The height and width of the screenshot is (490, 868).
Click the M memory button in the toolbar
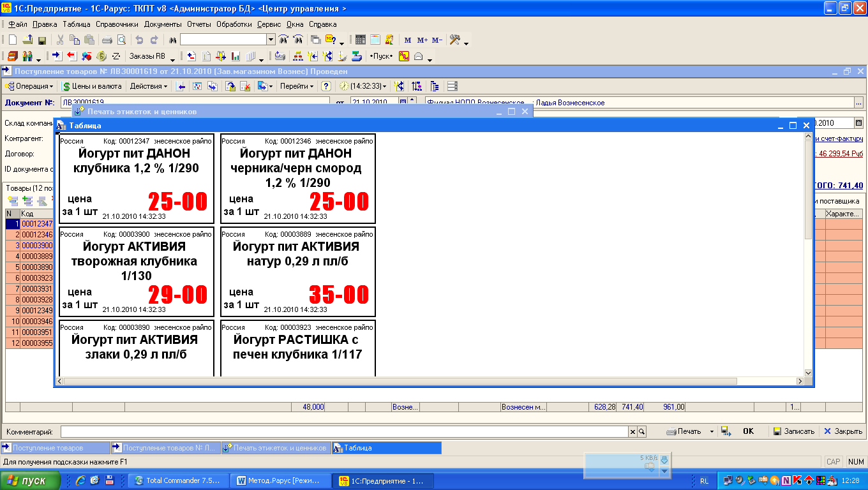coord(408,40)
